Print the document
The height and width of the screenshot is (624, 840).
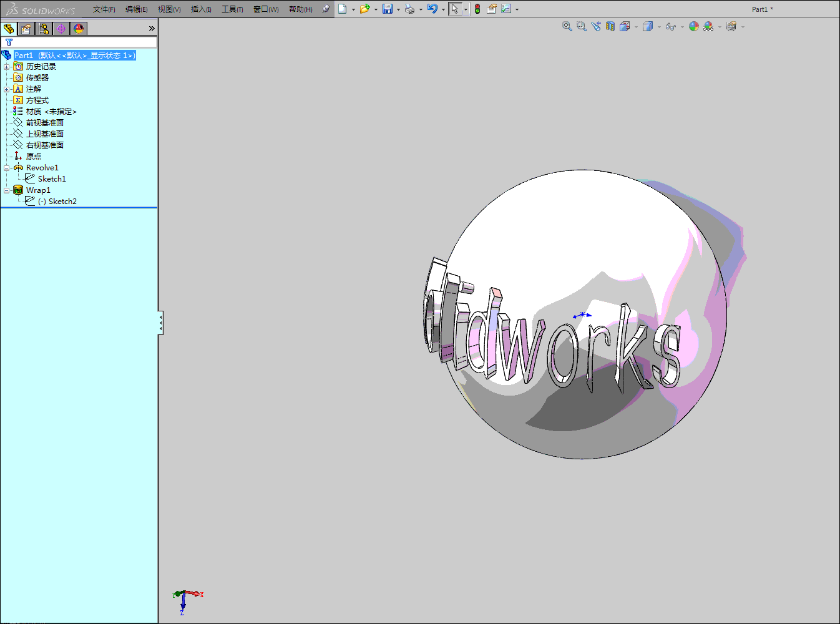[409, 9]
